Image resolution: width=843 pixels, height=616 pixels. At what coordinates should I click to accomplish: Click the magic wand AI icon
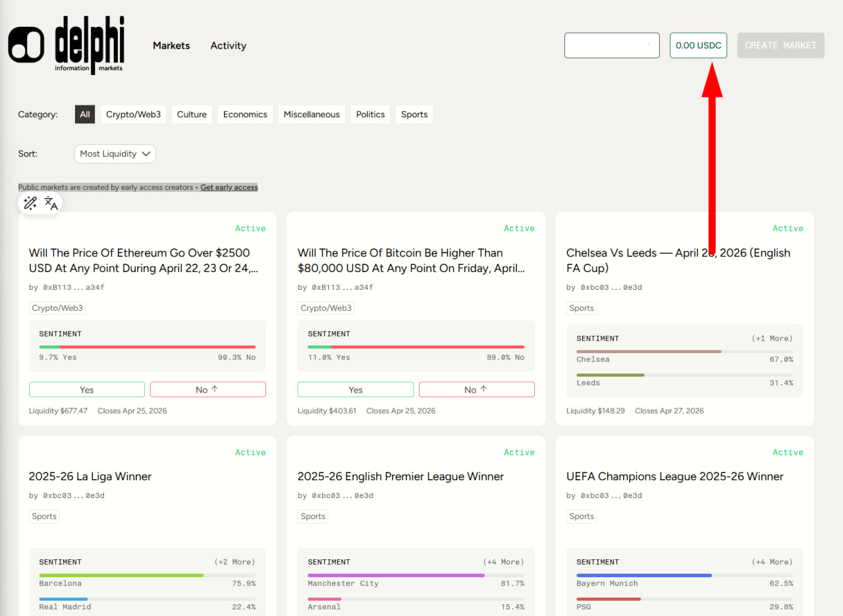tap(30, 204)
